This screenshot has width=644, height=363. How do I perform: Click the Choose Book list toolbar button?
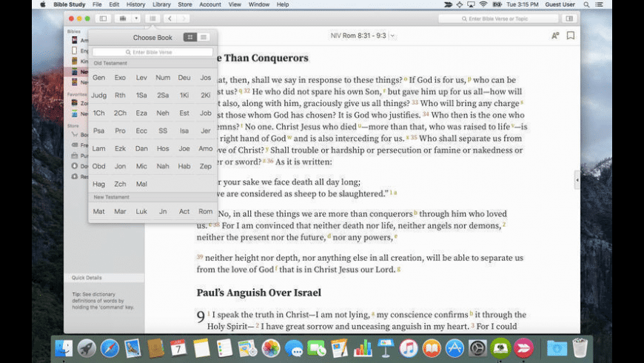click(152, 19)
